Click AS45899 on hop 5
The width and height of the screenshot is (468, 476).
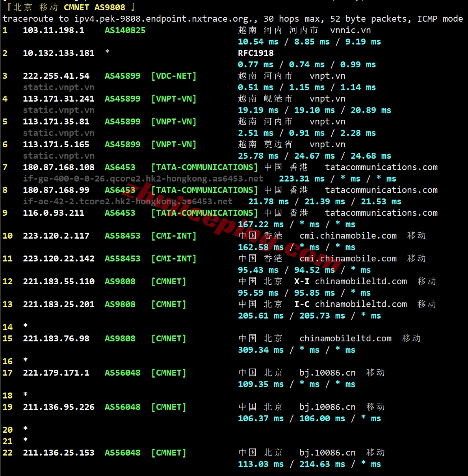[x=123, y=122]
